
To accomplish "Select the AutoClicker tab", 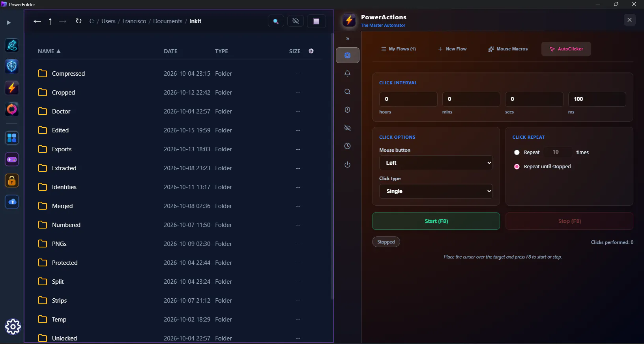I will coord(566,49).
